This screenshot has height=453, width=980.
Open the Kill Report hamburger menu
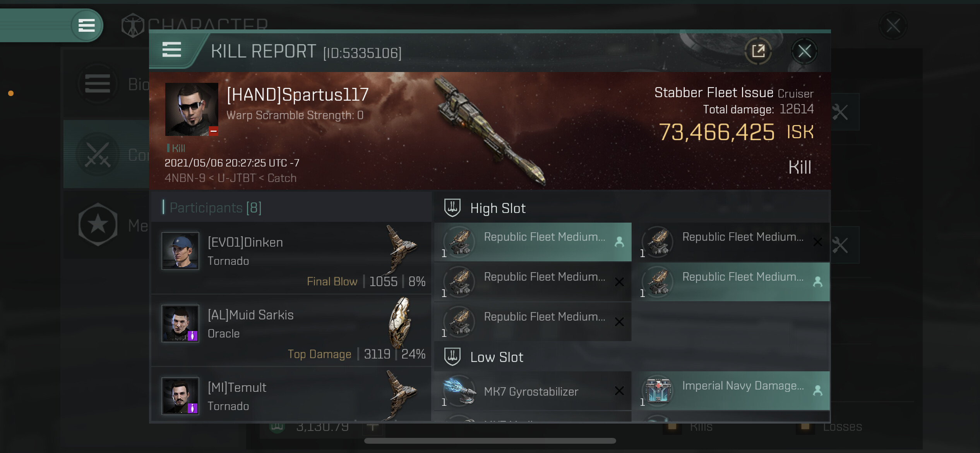(x=171, y=50)
